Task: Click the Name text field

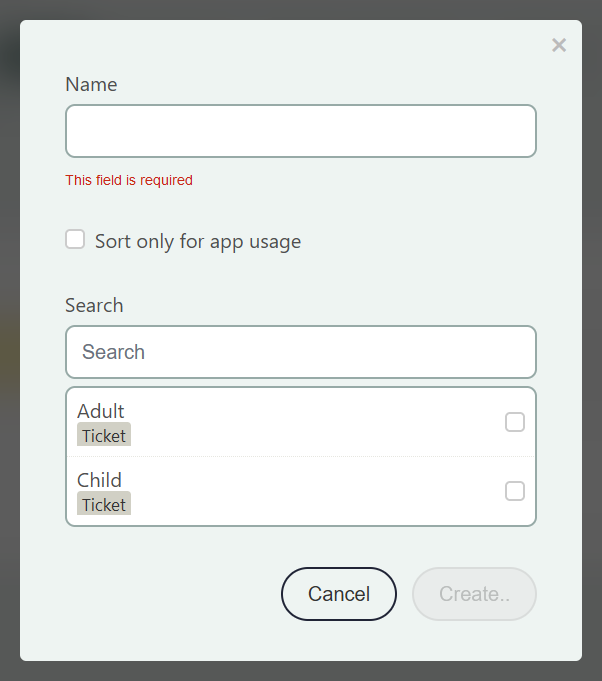Action: 300,131
